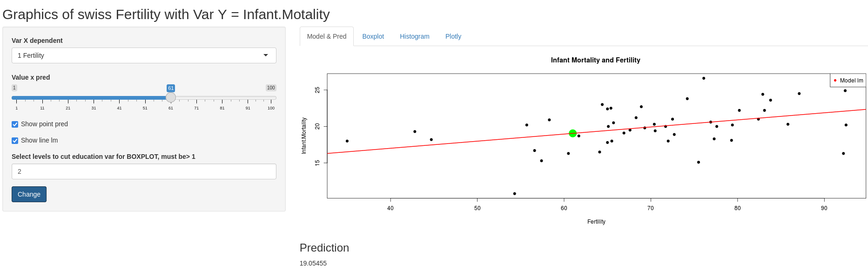The height and width of the screenshot is (273, 868).
Task: Click the slider handle at 61
Action: 171,97
